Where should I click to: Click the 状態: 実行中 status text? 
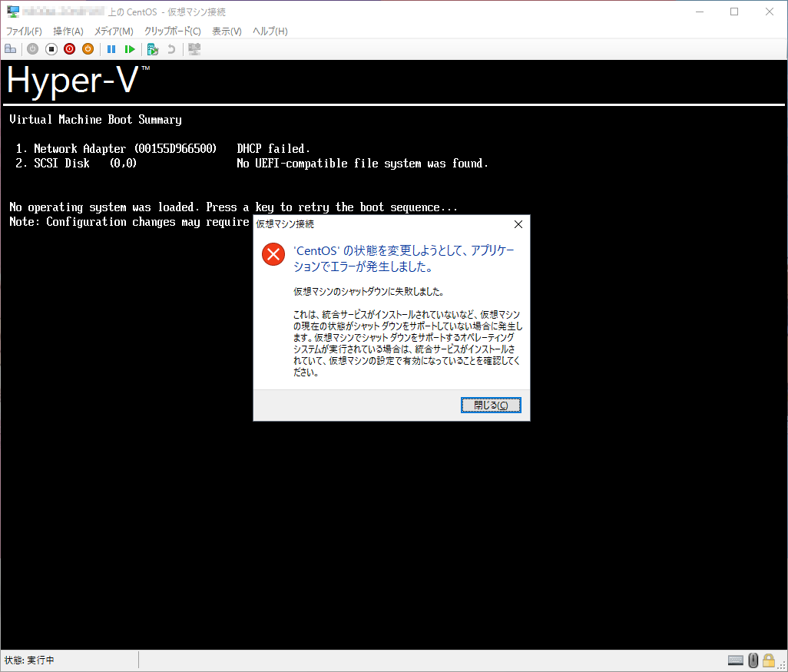coord(29,660)
